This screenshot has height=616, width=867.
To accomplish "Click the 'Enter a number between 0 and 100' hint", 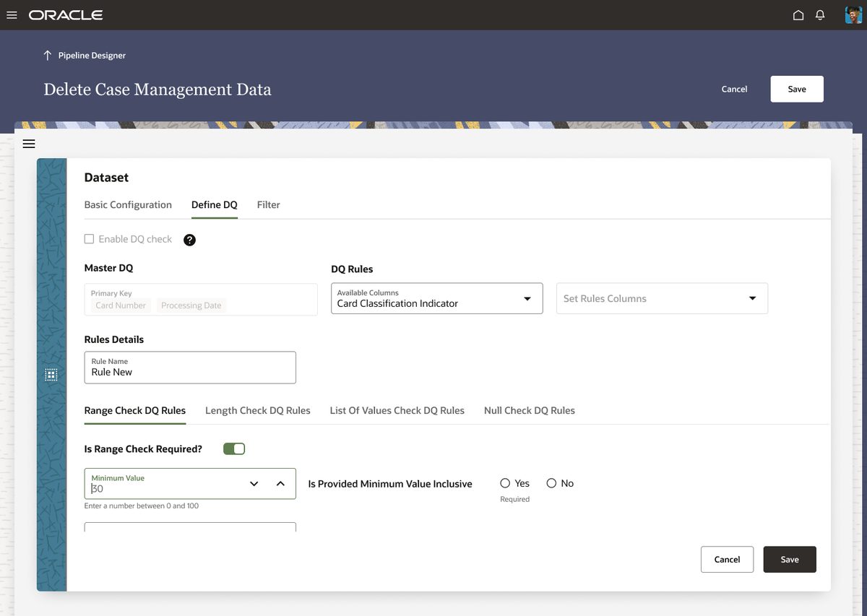I will pyautogui.click(x=142, y=506).
